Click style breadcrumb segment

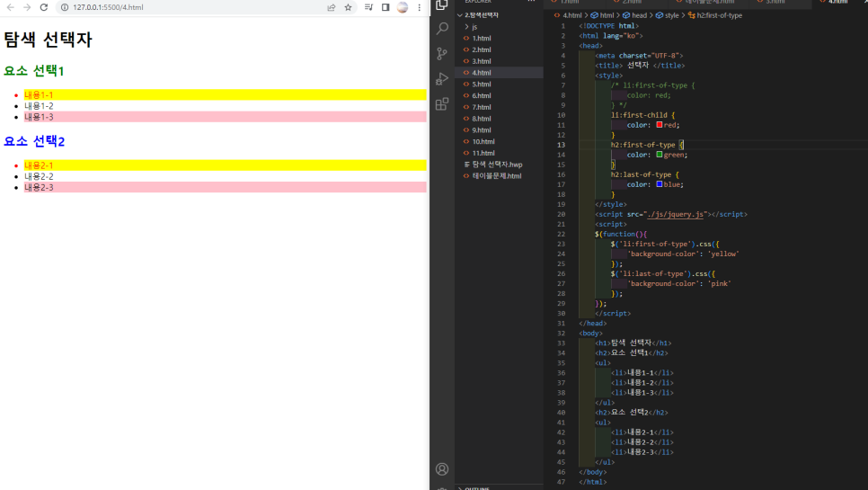point(671,15)
